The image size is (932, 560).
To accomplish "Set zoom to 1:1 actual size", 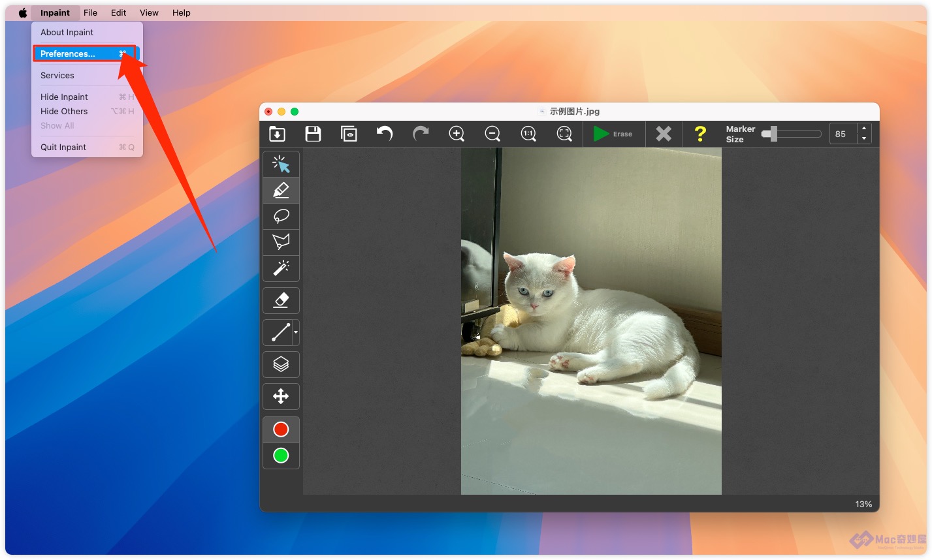I will tap(528, 134).
